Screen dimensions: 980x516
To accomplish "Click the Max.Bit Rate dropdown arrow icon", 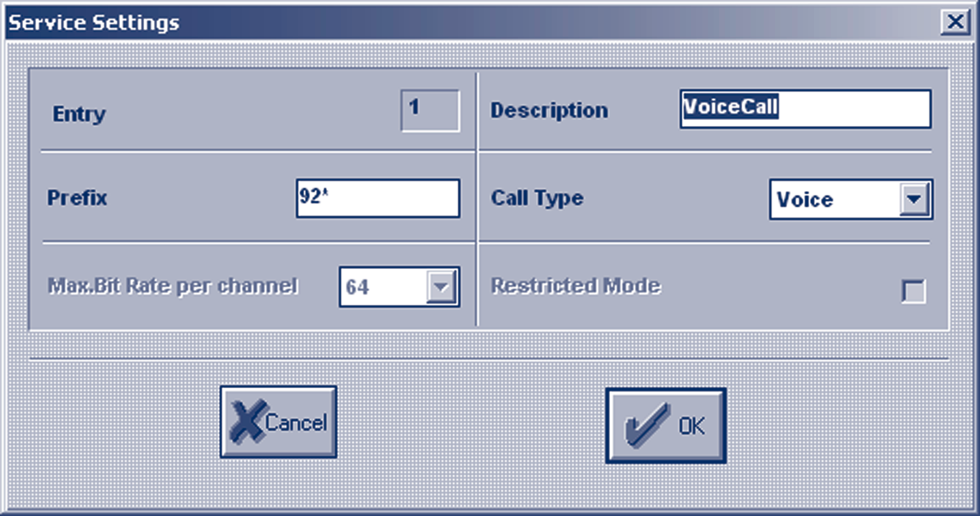I will point(440,286).
